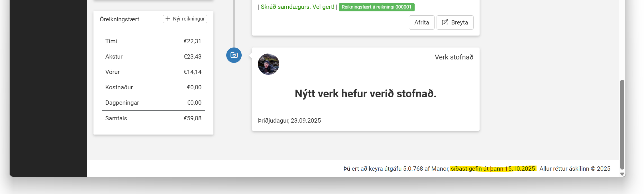The width and height of the screenshot is (644, 194).
Task: Select the Vörur amount €14,14
Action: [x=192, y=72]
